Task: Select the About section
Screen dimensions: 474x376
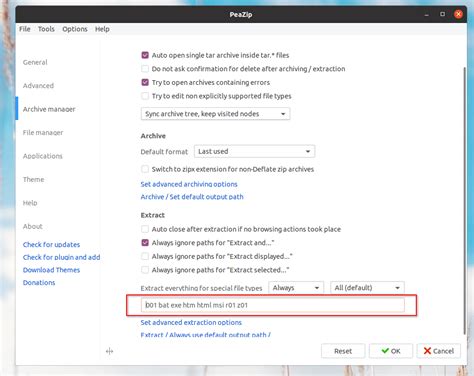Action: [x=33, y=226]
